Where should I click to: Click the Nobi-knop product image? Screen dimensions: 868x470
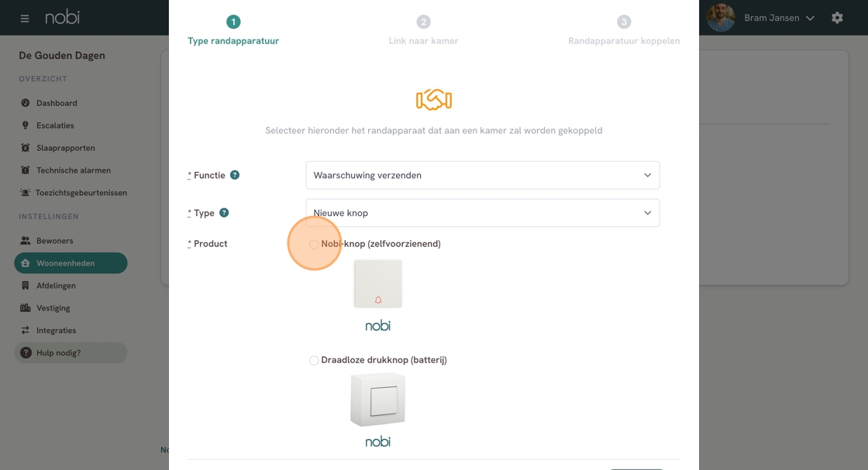click(x=378, y=283)
